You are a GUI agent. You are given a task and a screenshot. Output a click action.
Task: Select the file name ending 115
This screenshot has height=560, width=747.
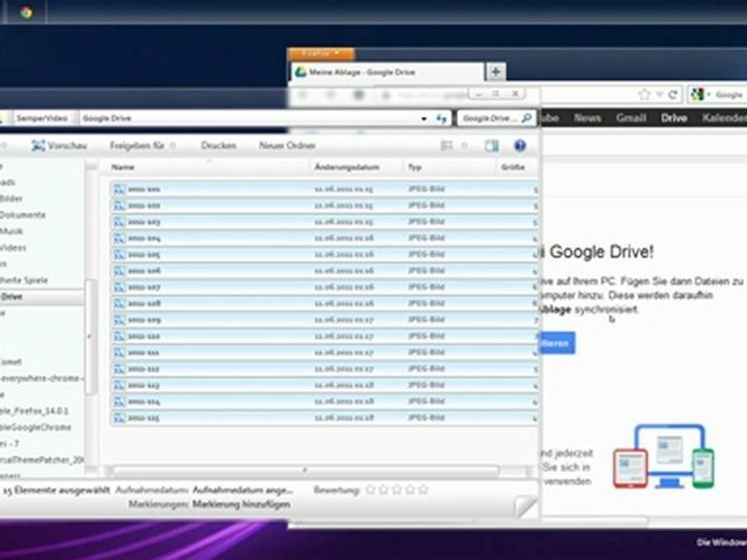(143, 418)
